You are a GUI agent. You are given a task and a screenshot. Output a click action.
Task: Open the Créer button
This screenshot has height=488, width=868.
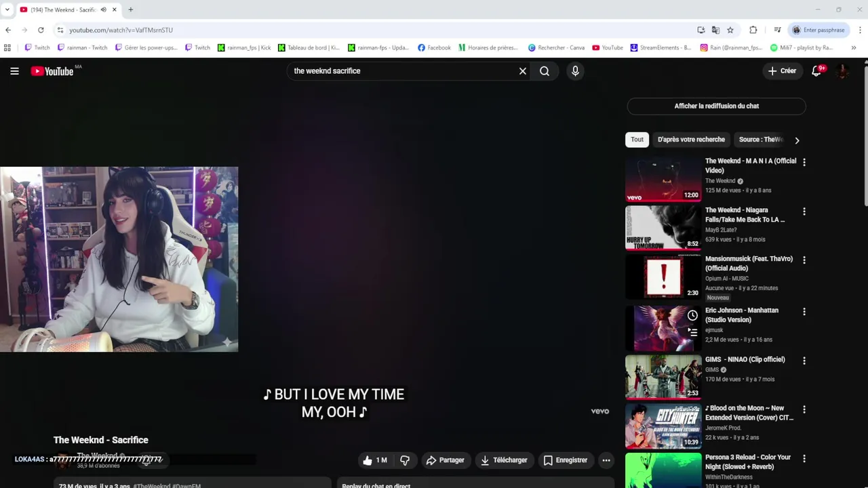pos(782,70)
